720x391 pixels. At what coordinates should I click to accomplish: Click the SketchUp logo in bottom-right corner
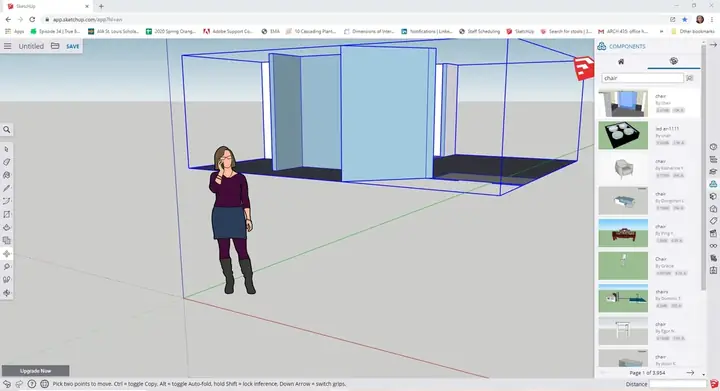point(714,384)
